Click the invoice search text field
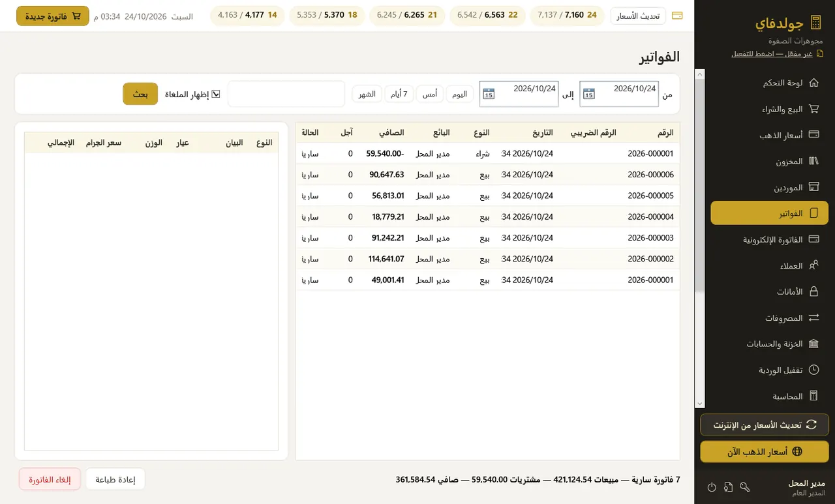 [286, 94]
